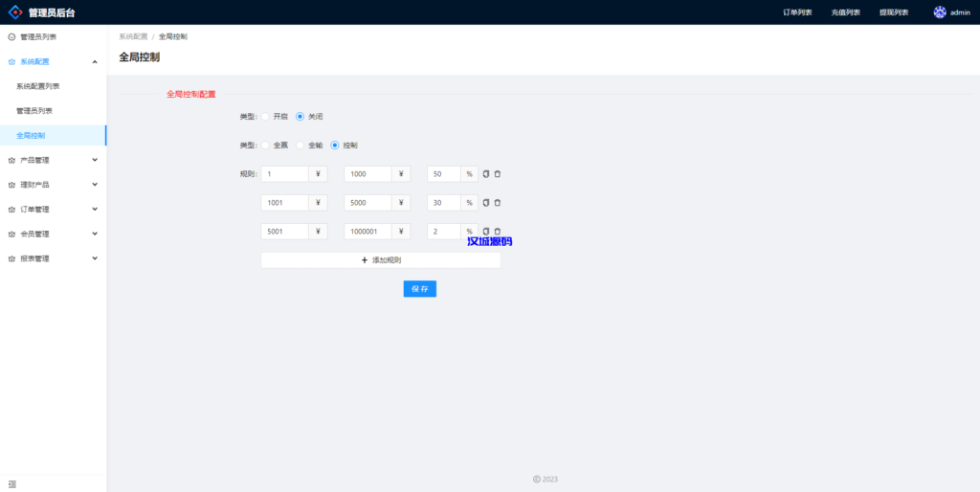Collapse the 系统配置 sidebar menu
The width and height of the screenshot is (980, 492).
(94, 61)
